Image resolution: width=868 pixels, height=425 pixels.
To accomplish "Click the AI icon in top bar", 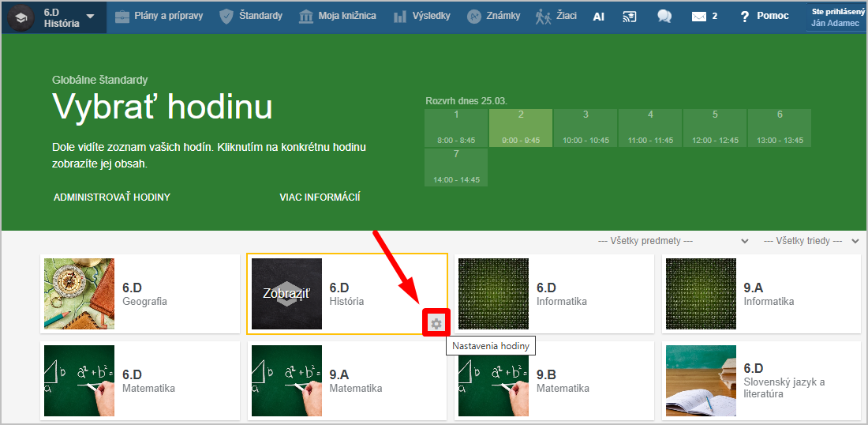I will pos(599,17).
